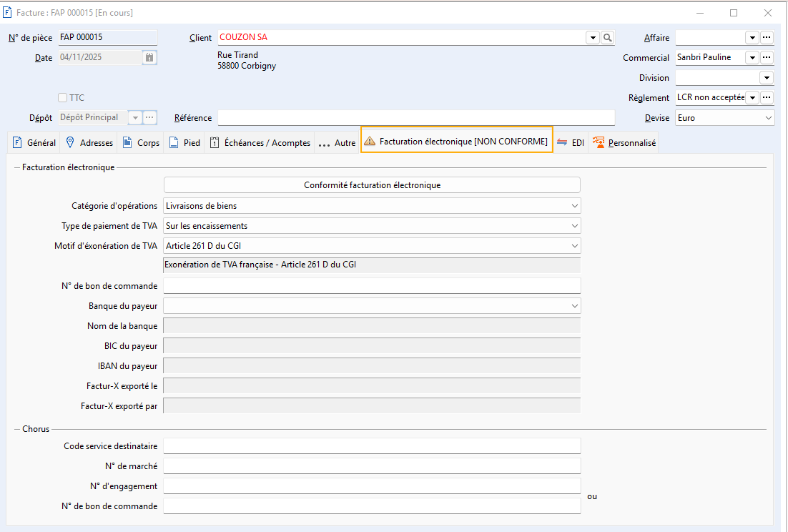Viewport: 788px width, 532px height.
Task: Switch to the Corps tab
Action: tap(141, 142)
